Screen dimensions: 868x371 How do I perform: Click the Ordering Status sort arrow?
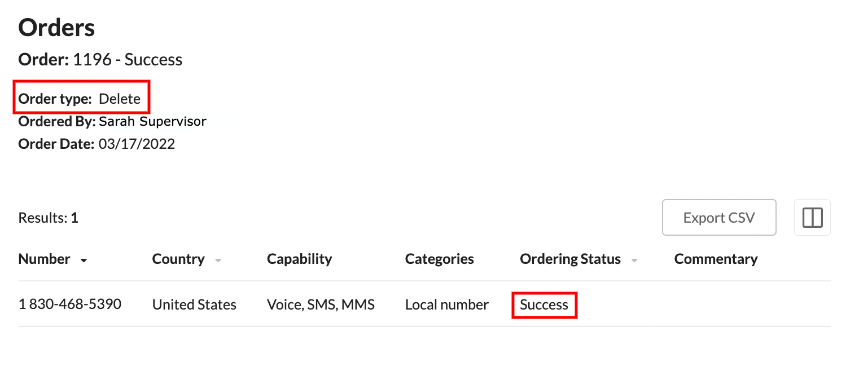[x=634, y=260]
